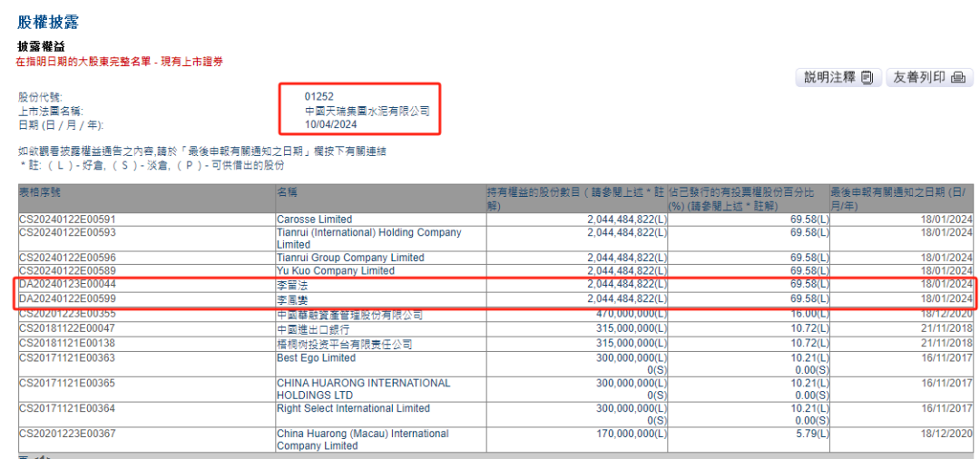Click the 上市法團名稱 field label

[50, 112]
